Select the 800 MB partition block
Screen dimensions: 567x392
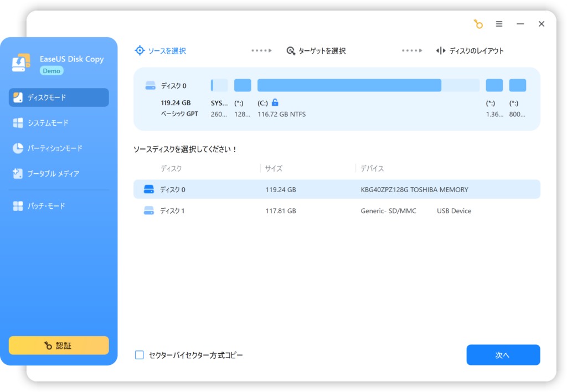[518, 85]
